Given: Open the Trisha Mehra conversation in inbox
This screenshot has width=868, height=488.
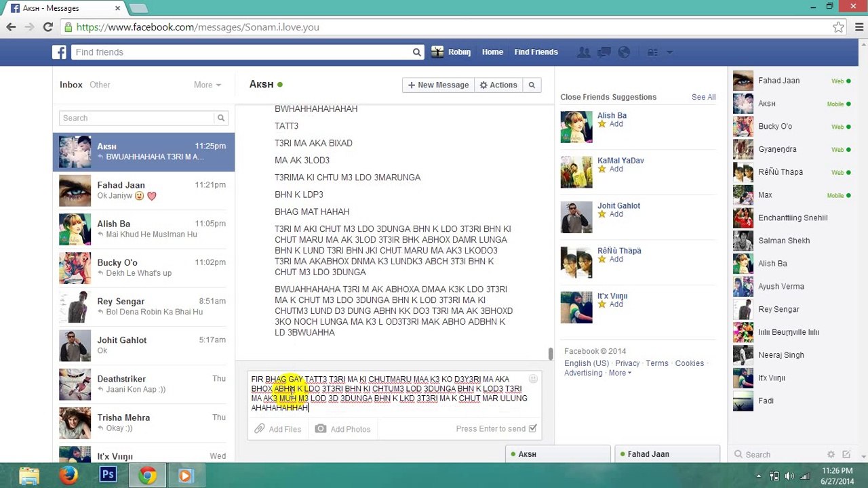Looking at the screenshot, I should click(x=144, y=423).
